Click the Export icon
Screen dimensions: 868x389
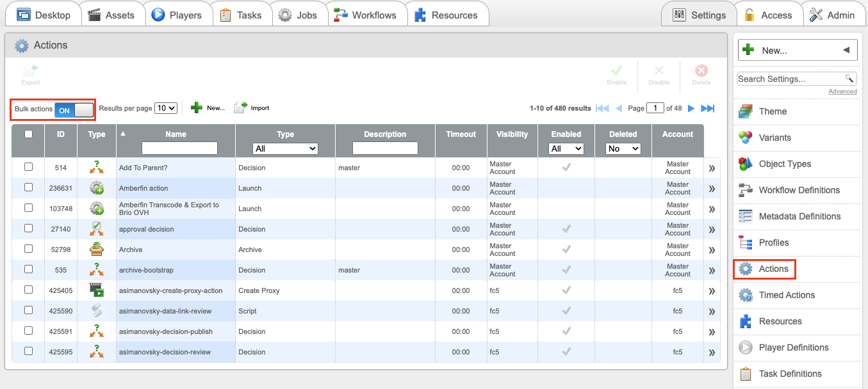(x=30, y=70)
